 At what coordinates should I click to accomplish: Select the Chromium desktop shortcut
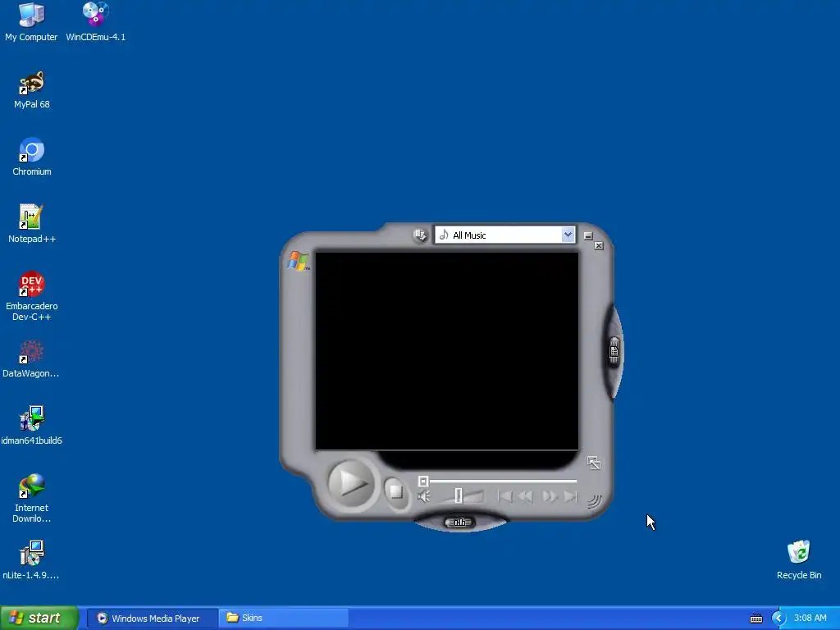point(32,157)
